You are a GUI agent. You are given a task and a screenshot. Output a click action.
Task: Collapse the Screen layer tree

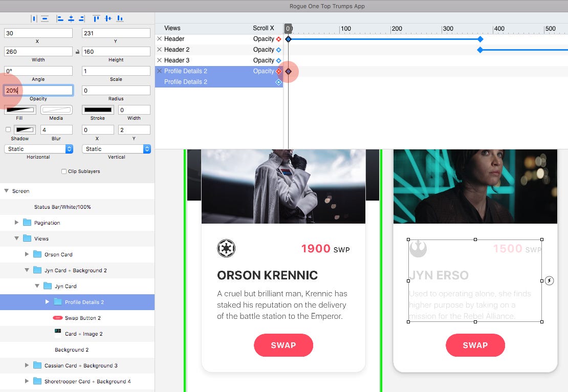click(x=6, y=190)
